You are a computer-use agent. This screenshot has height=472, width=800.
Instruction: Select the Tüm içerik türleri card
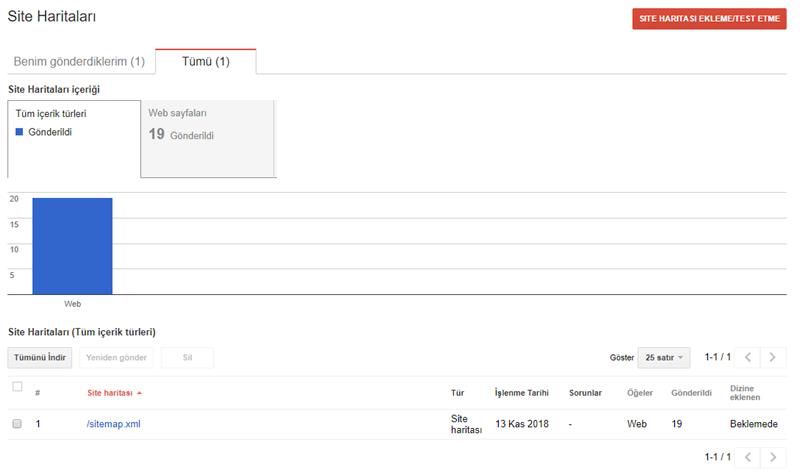point(74,139)
